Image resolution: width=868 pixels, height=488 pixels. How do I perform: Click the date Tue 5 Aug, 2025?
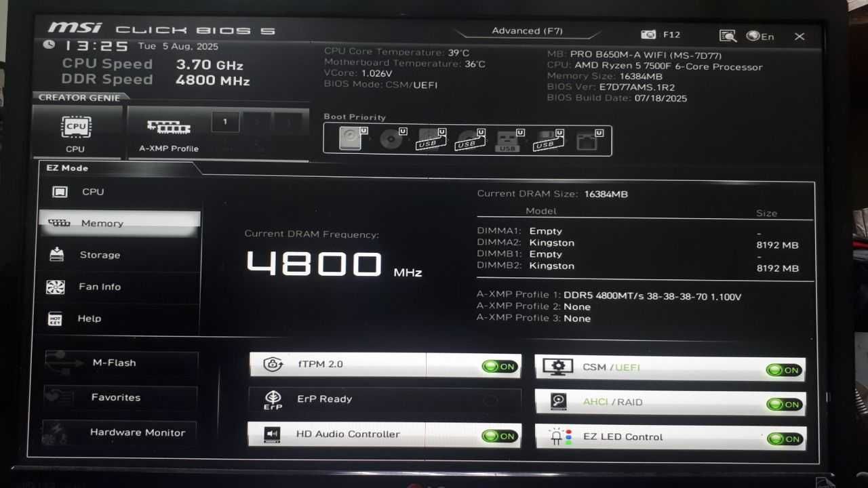pos(178,46)
